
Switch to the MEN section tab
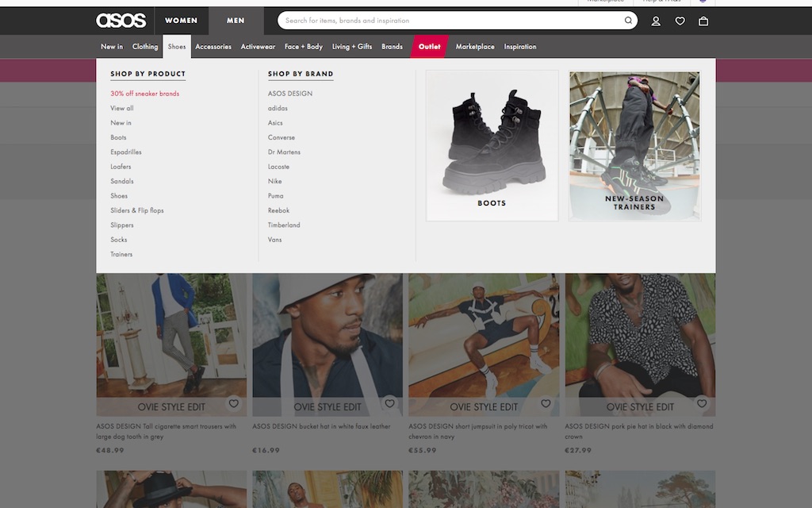click(x=236, y=21)
